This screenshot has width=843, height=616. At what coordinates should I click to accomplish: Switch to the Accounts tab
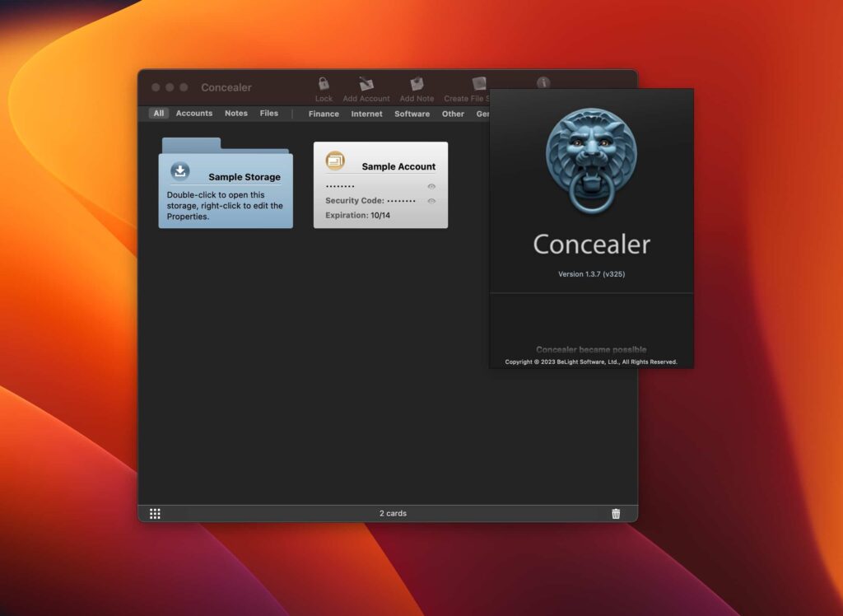[x=193, y=113]
